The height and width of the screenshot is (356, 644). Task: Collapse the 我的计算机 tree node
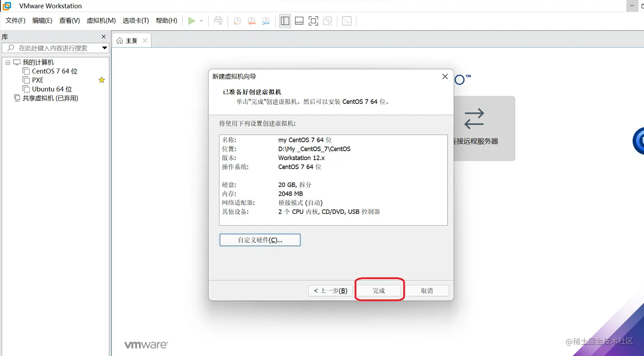click(8, 62)
